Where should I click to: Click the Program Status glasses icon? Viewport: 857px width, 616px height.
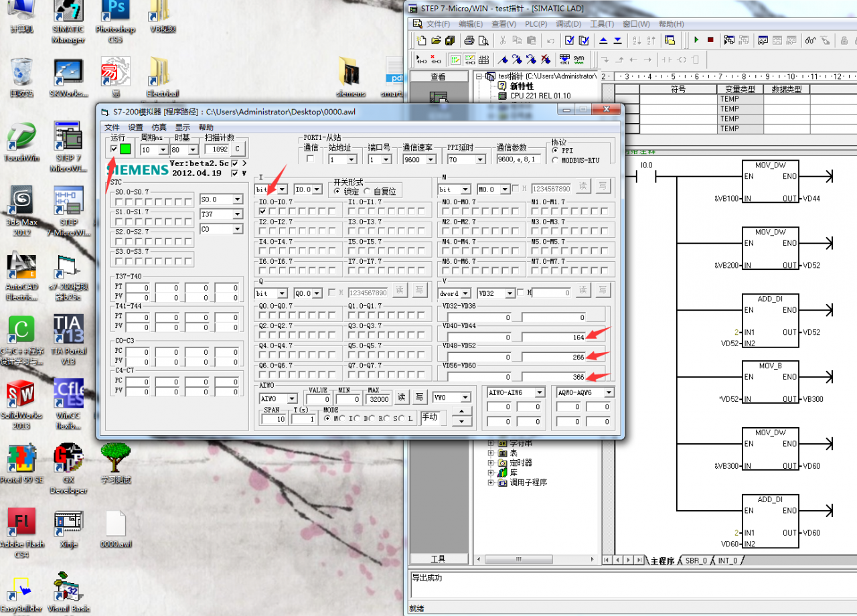click(809, 40)
